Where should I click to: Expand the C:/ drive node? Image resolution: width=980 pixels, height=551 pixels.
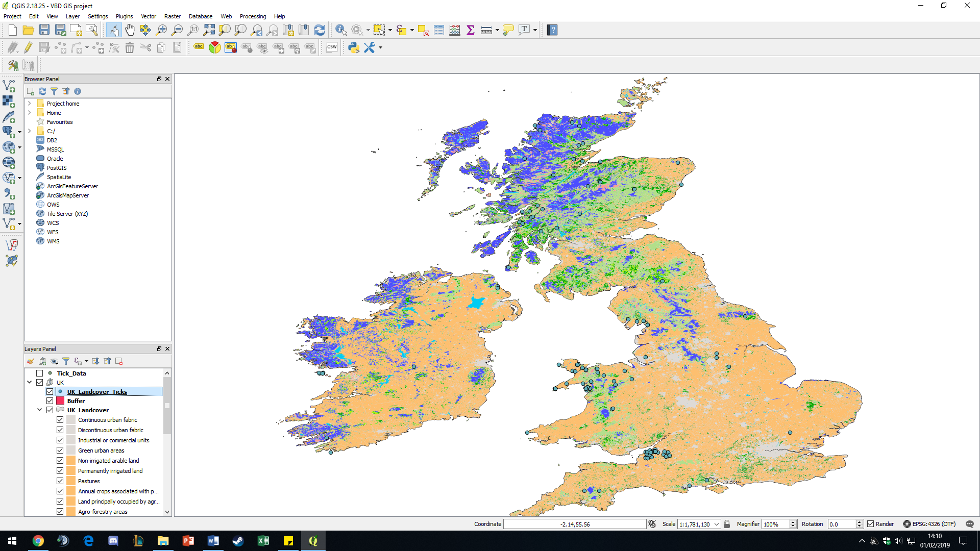[x=30, y=131]
